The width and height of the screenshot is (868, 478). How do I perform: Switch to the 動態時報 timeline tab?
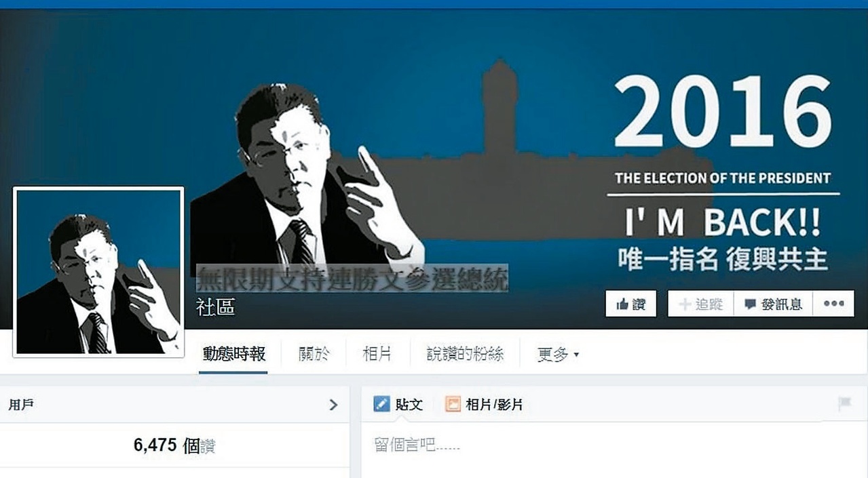click(233, 354)
